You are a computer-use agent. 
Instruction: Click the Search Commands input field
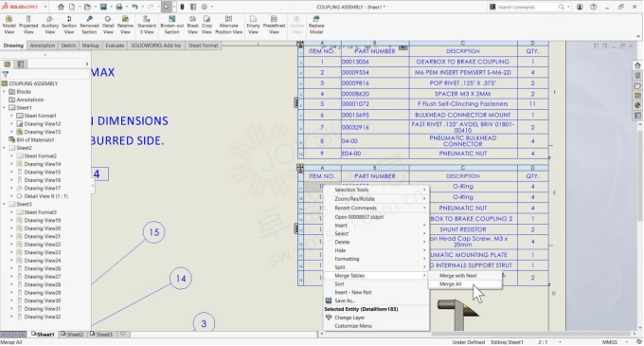coord(528,7)
